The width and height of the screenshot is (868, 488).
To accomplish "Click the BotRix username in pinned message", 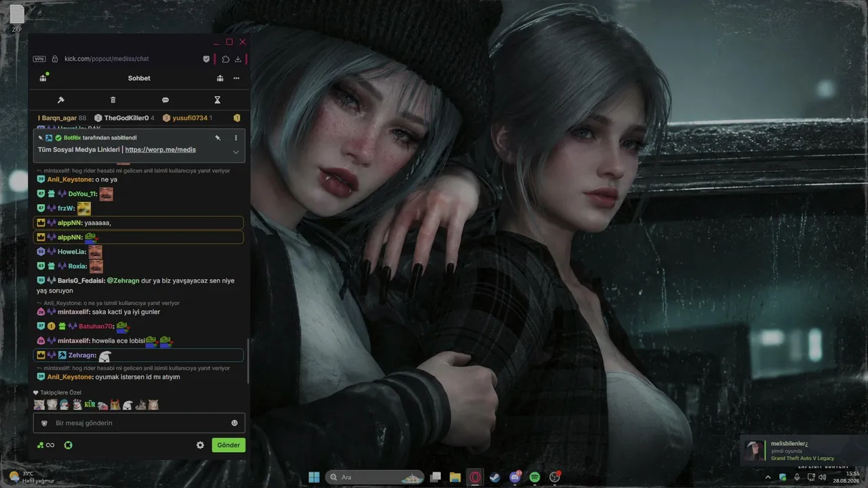I will pos(73,138).
